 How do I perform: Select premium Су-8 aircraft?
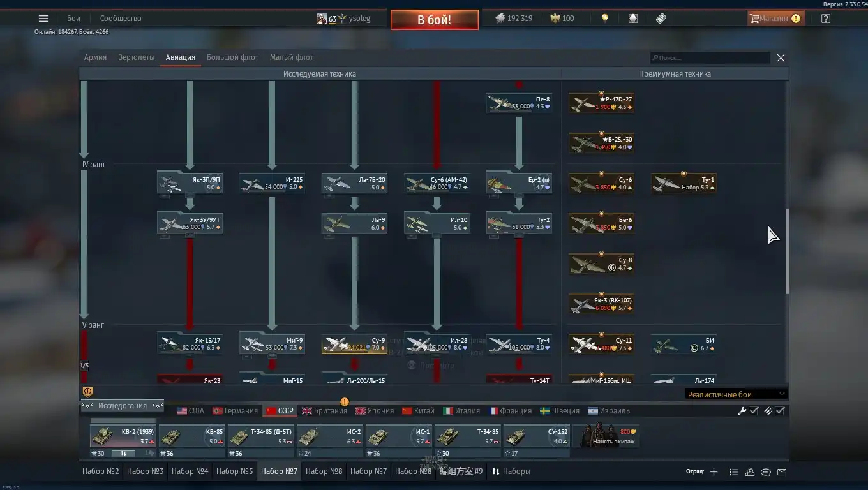[601, 264]
